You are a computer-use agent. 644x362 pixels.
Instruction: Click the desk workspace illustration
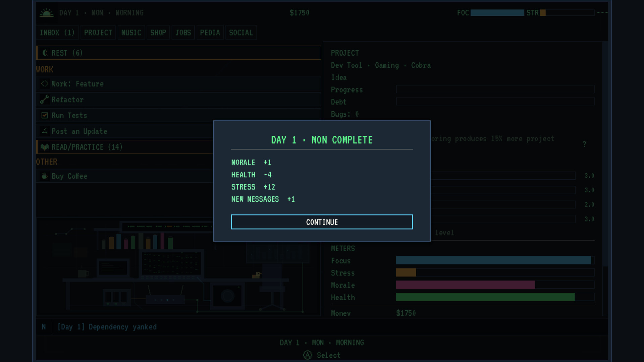coord(178,266)
